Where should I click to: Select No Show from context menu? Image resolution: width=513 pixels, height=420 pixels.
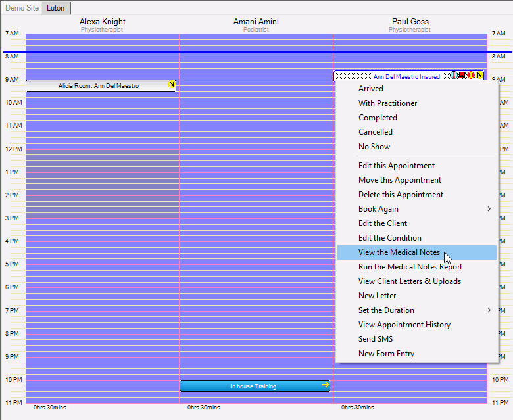tap(374, 147)
